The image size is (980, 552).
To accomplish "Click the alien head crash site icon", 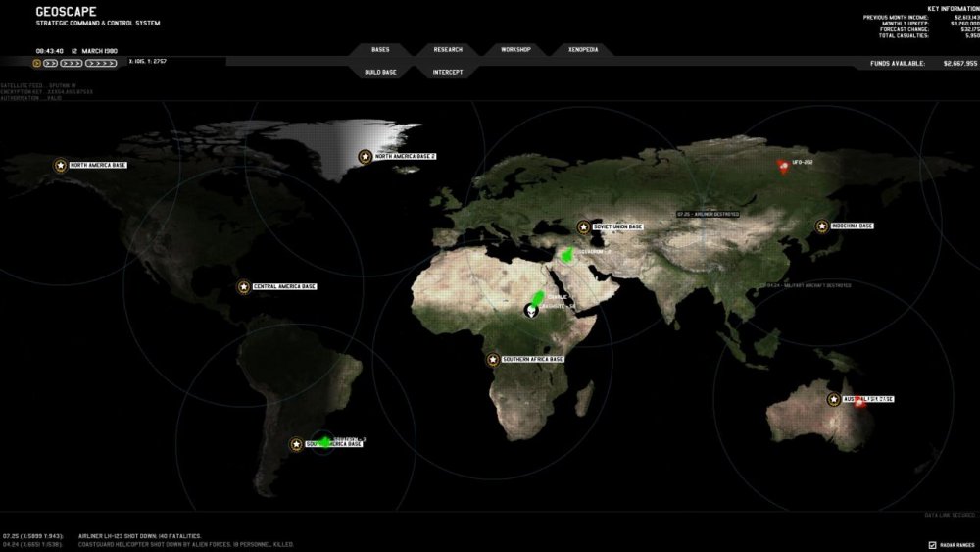I will pos(531,310).
